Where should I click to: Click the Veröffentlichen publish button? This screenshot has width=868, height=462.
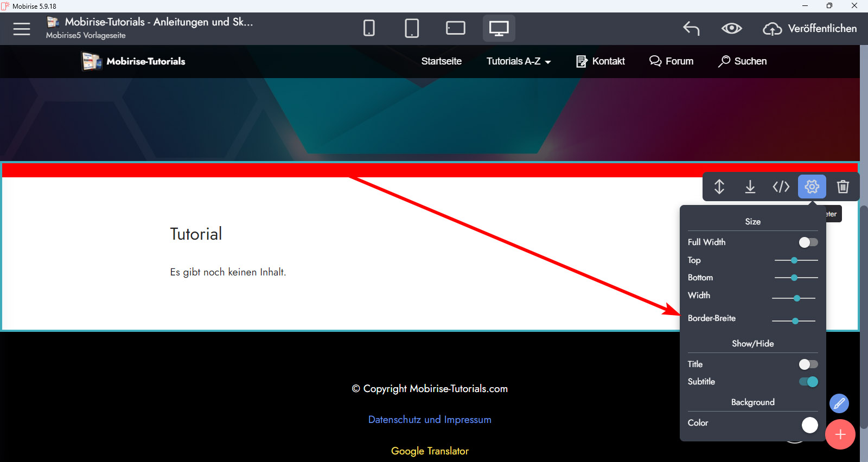point(810,29)
